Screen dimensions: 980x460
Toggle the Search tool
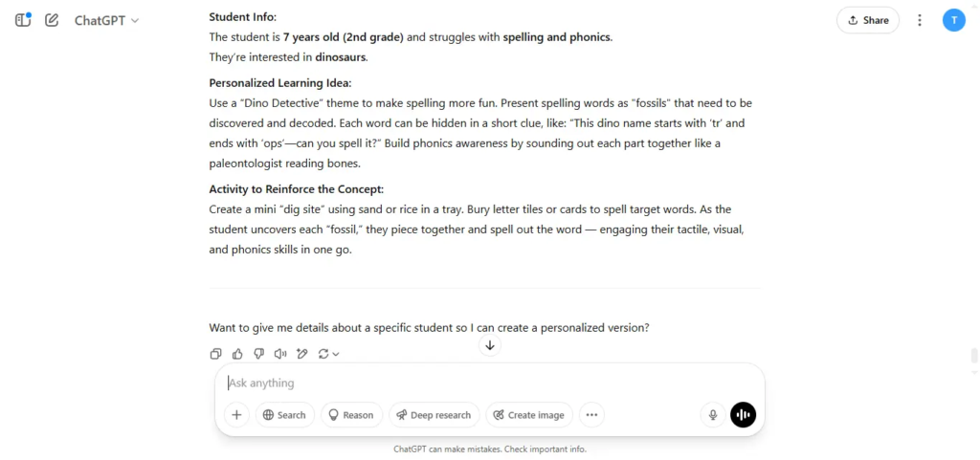[x=285, y=415]
